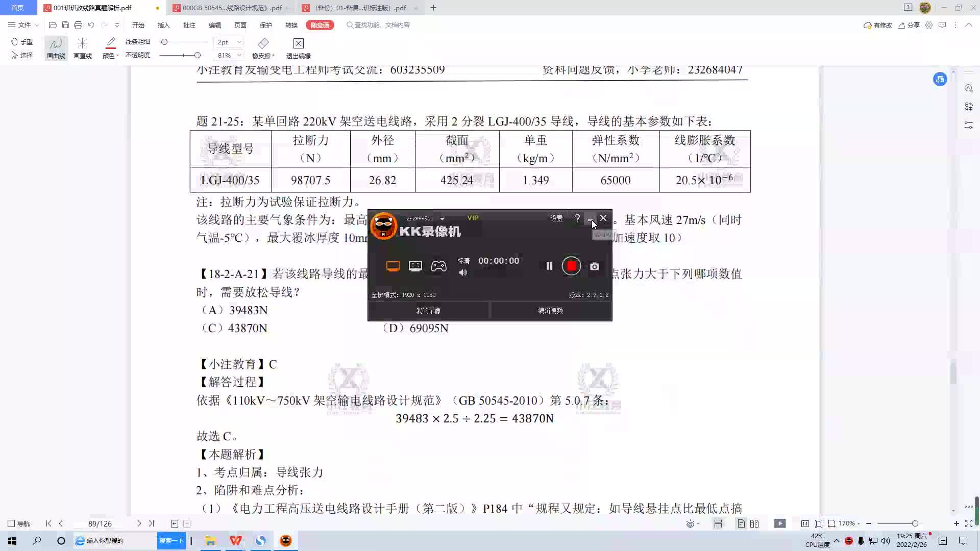Toggle the navigation pane button
This screenshot has width=980, height=551.
click(19, 523)
